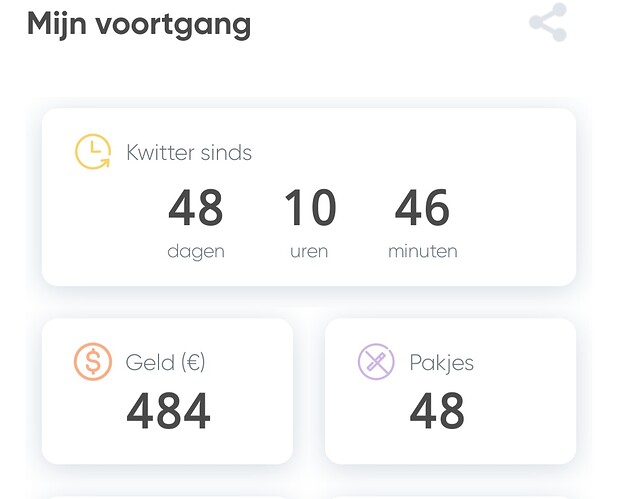Viewport: 618px width, 499px height.
Task: Click the "Geld (€)" label
Action: click(x=165, y=362)
